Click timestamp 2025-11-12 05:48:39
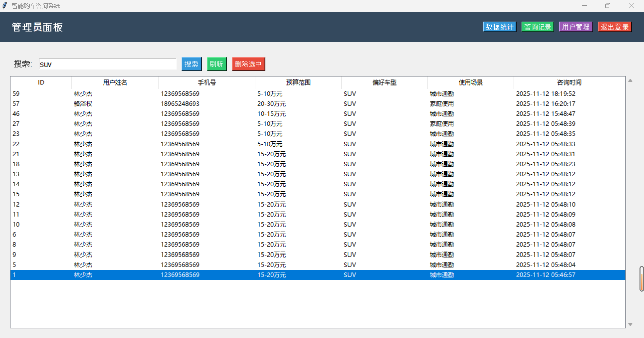644x338 pixels. tap(545, 124)
